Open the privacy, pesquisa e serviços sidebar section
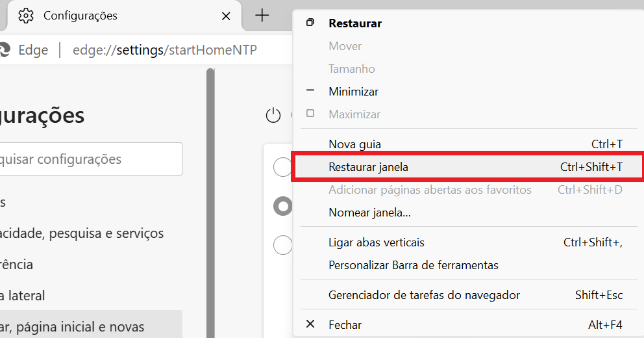Image resolution: width=644 pixels, height=338 pixels. (x=81, y=233)
